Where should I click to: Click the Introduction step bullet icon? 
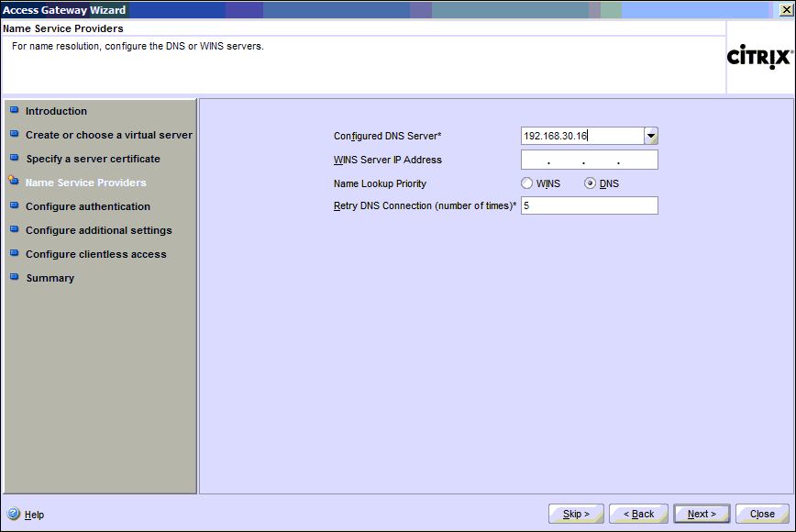[14, 110]
